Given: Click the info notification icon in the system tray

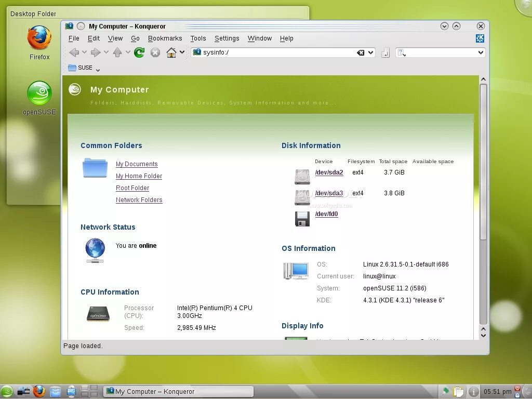Looking at the screenshot, I should pyautogui.click(x=474, y=392).
